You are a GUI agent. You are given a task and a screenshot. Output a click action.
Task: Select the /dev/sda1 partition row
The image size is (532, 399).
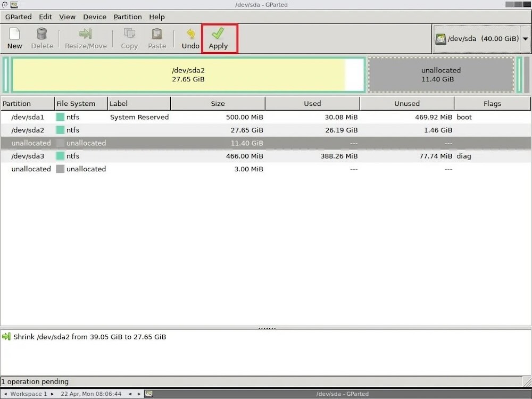(x=28, y=117)
